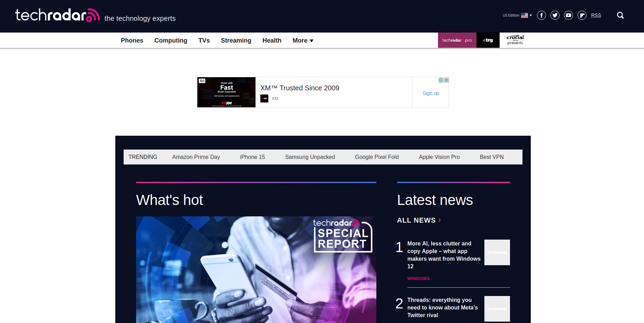Open trending topic iPhone 15
This screenshot has height=323, width=644.
click(252, 157)
